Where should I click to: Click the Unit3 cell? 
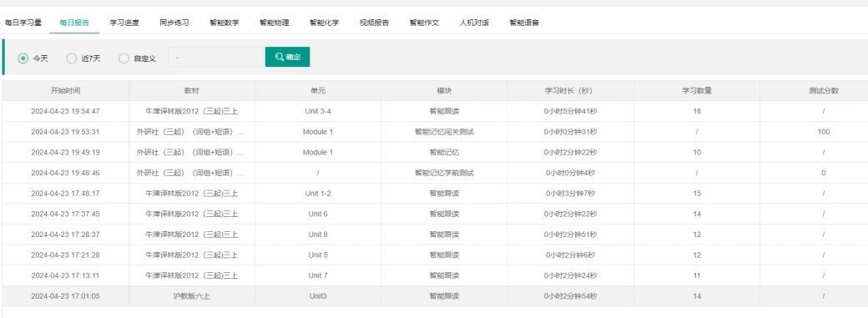click(318, 295)
